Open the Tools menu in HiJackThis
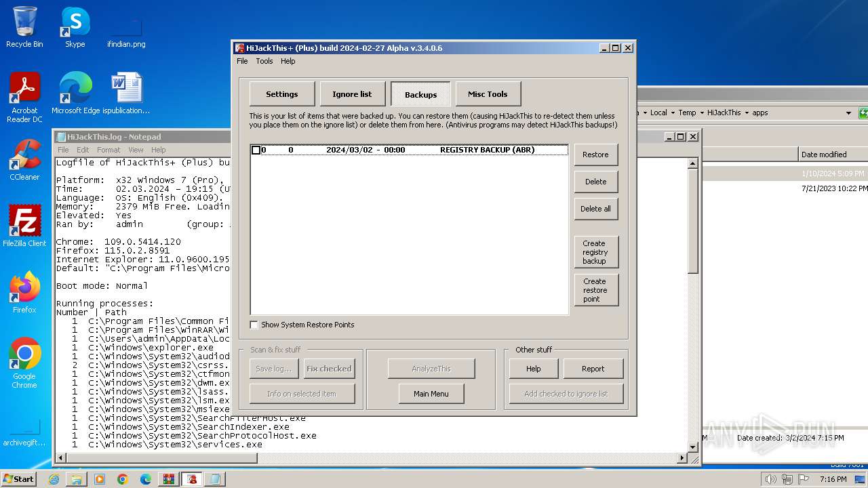 pyautogui.click(x=264, y=61)
